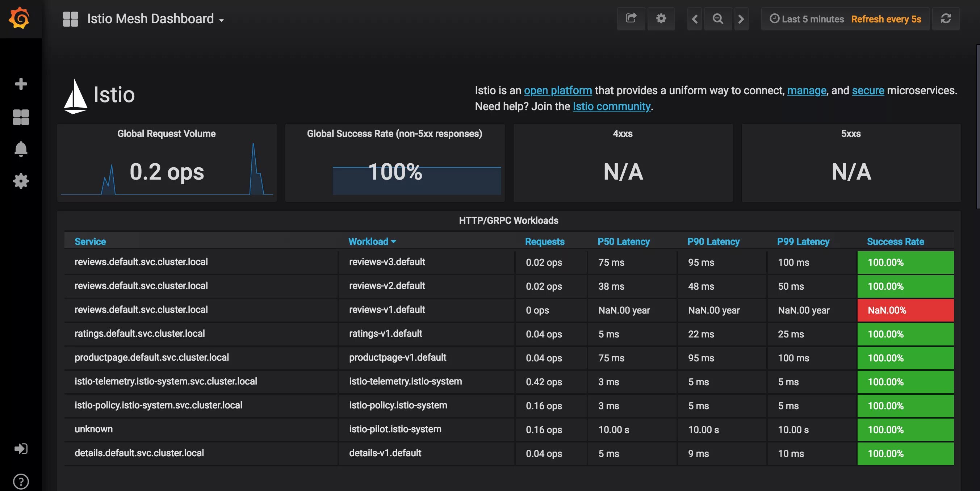Screen dimensions: 980x491
Task: Follow the open platform hyperlink
Action: [x=558, y=90]
